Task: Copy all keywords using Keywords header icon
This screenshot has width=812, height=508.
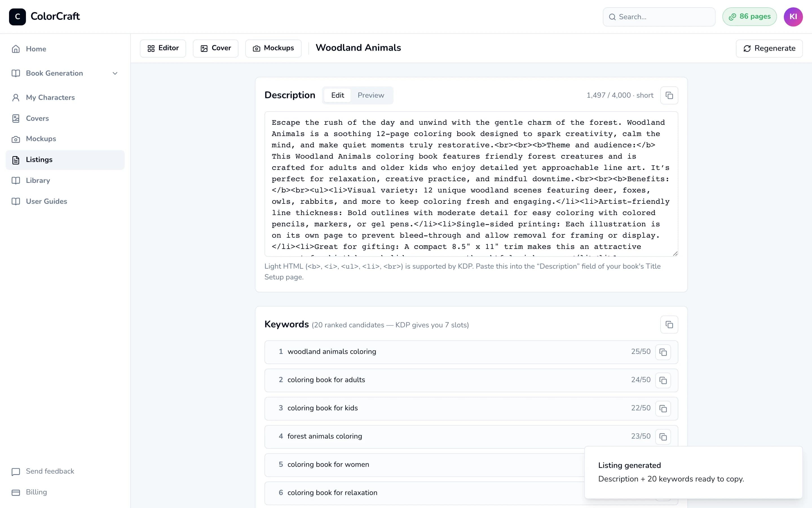Action: click(x=669, y=325)
